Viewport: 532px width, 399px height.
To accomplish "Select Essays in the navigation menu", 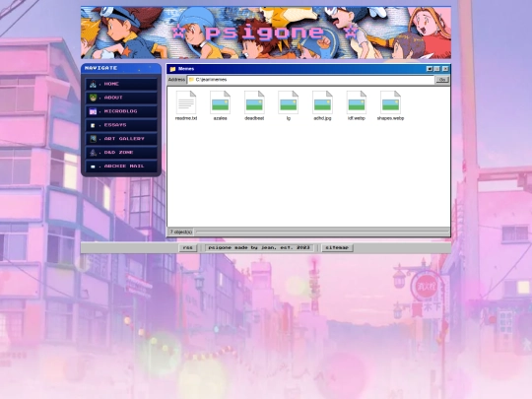I will click(121, 125).
